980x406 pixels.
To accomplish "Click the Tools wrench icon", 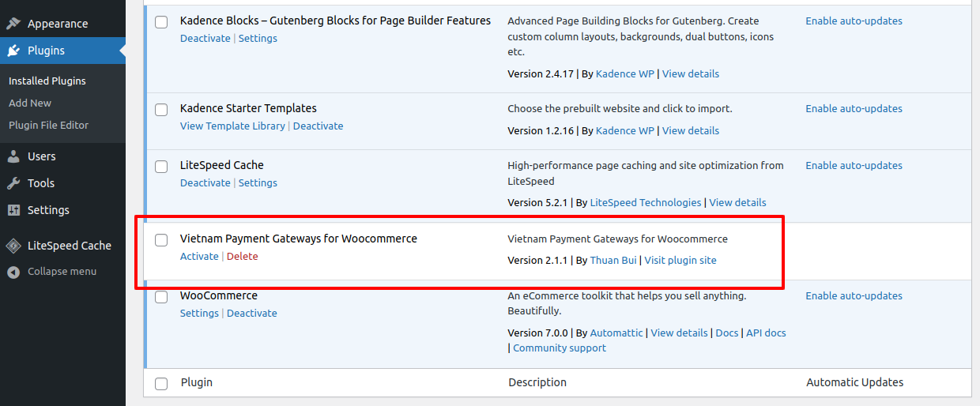I will [13, 183].
